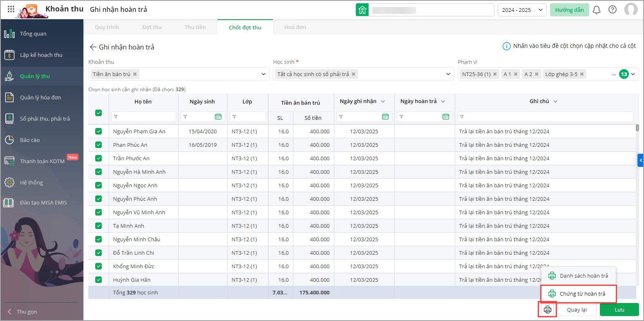The image size is (644, 321).
Task: Expand the Khoản thu dropdown
Action: [264, 74]
